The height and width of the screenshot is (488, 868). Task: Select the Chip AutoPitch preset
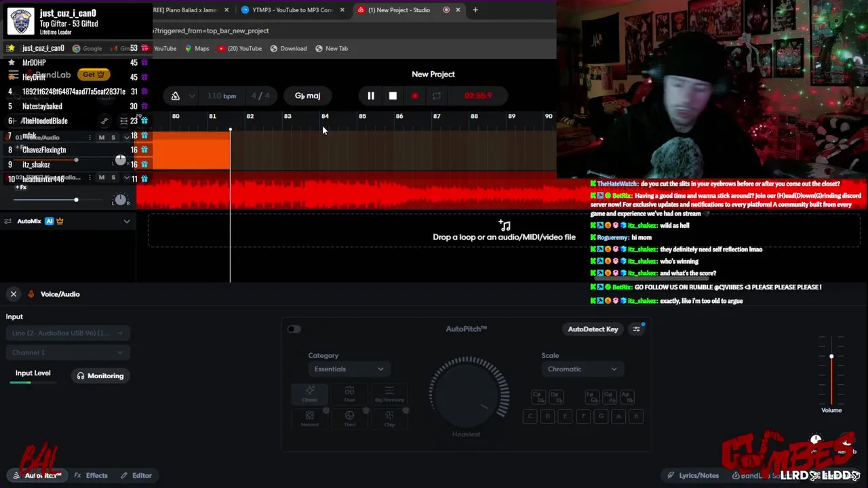pyautogui.click(x=389, y=418)
